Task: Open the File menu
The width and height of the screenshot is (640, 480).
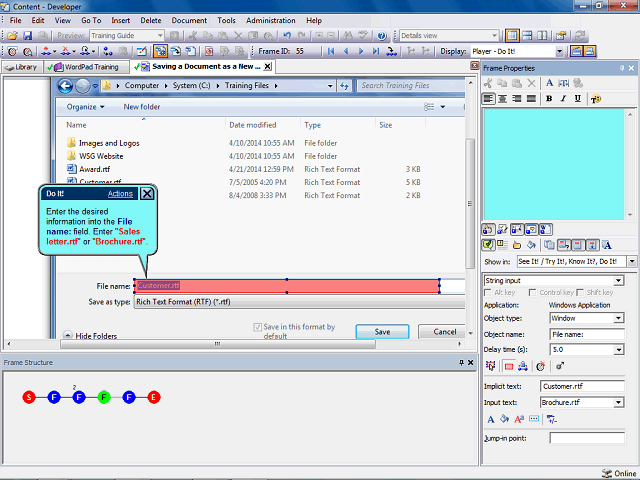Action: point(16,20)
